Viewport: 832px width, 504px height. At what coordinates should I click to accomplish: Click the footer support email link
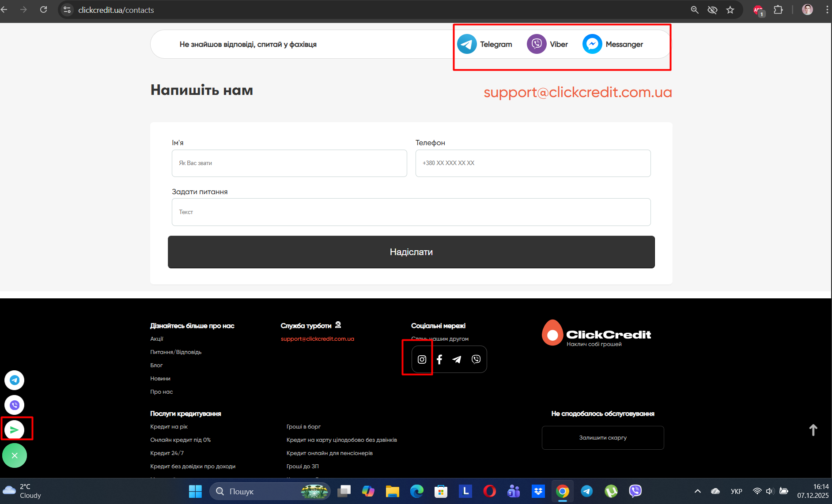[x=318, y=339]
